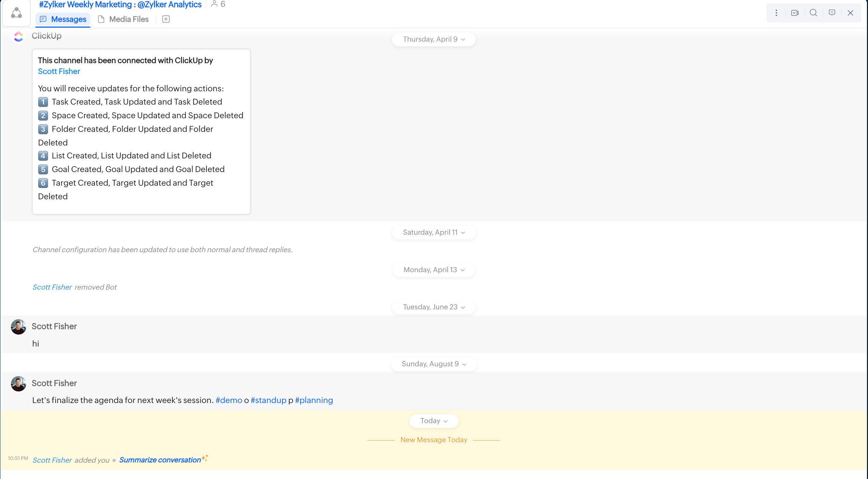Screen dimensions: 868x479
Task: Select the 'hi' message text
Action: pyautogui.click(x=36, y=343)
